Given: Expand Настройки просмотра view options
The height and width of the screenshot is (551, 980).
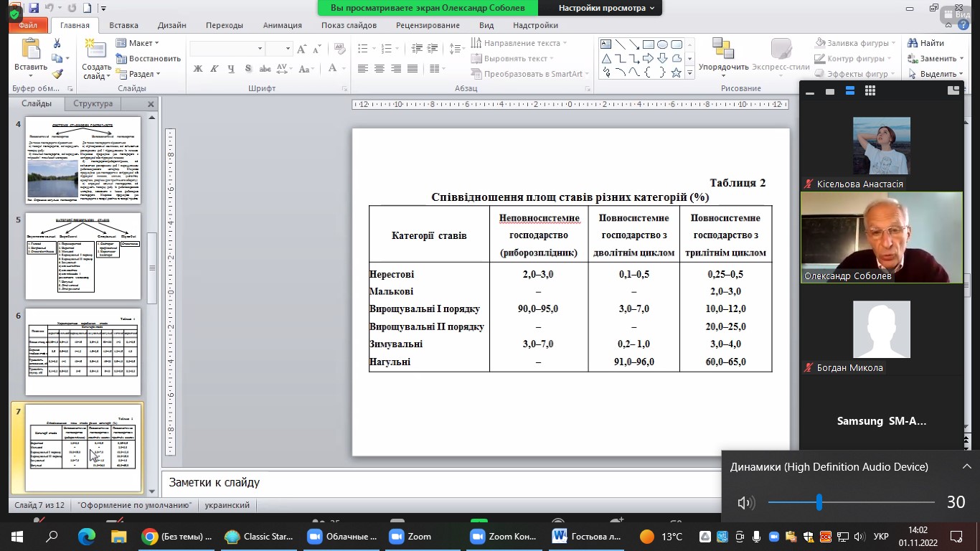Looking at the screenshot, I should [x=606, y=8].
